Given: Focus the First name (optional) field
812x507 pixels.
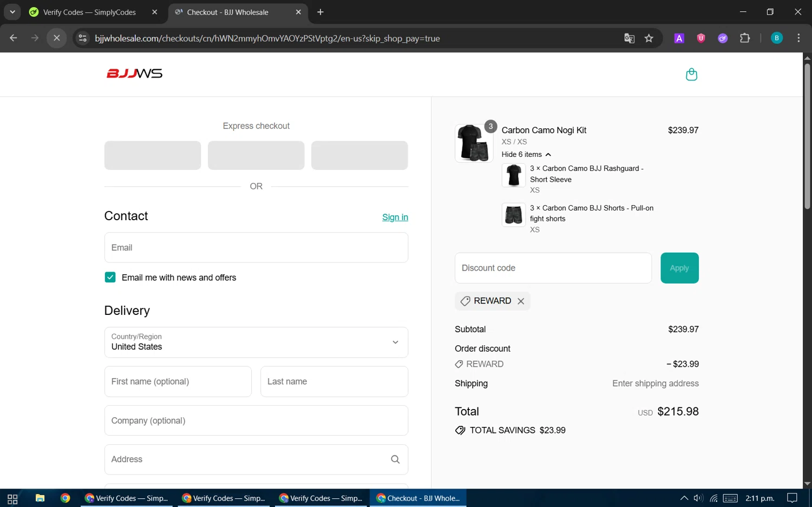Looking at the screenshot, I should 178,381.
